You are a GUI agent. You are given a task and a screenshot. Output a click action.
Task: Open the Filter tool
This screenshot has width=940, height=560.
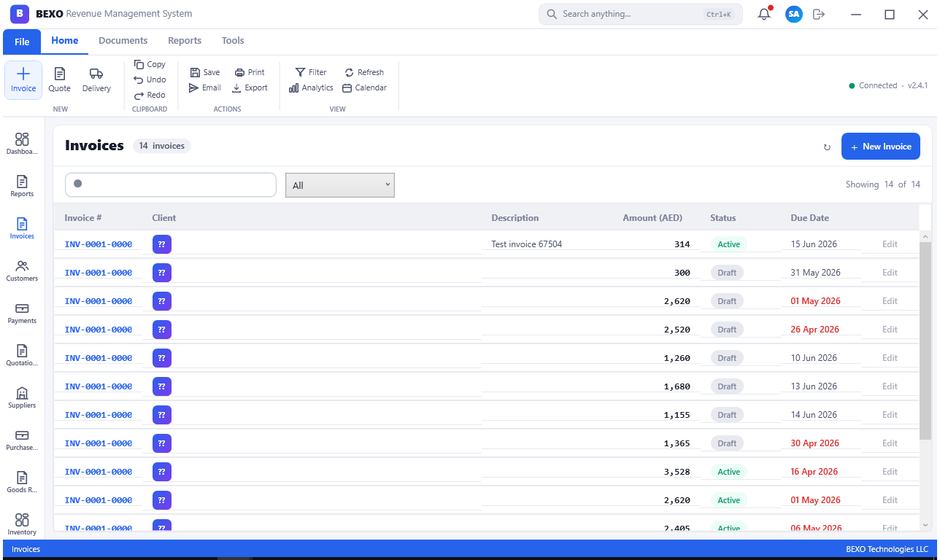(x=311, y=72)
